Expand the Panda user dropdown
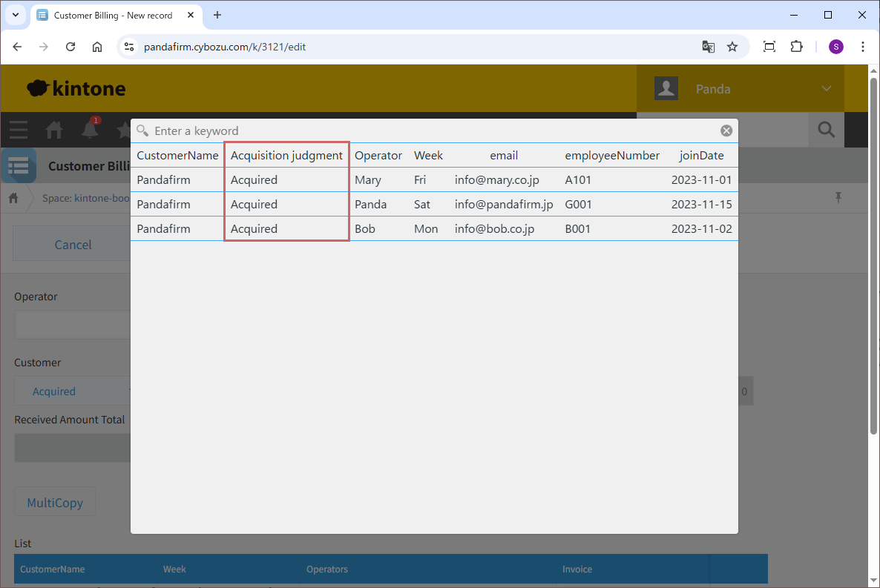 coord(826,89)
